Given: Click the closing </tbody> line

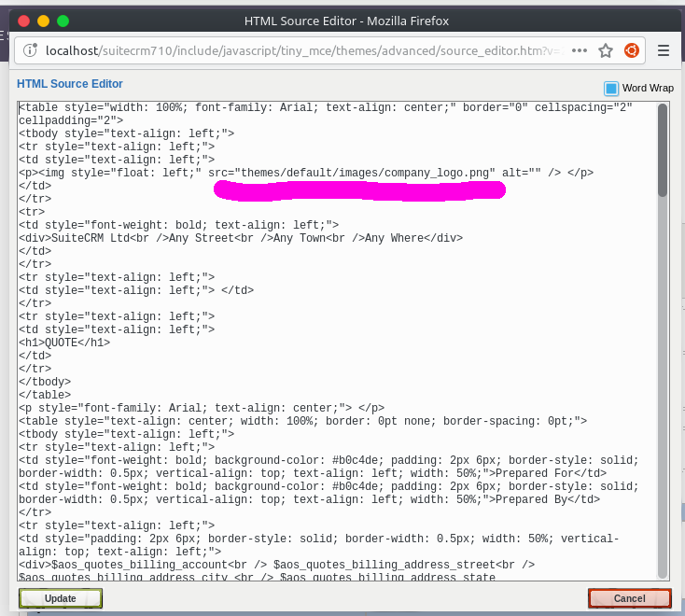Looking at the screenshot, I should pyautogui.click(x=45, y=382).
